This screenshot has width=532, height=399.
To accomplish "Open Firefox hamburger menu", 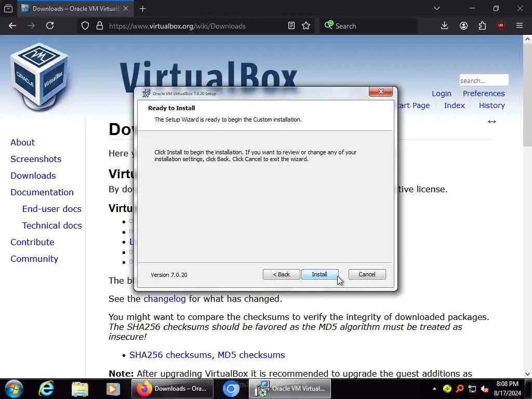I will [x=520, y=25].
